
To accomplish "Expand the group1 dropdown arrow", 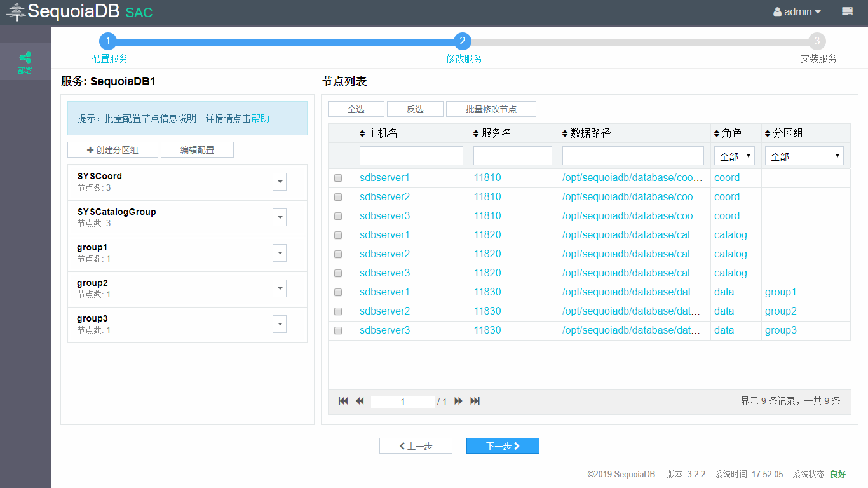I will [280, 253].
